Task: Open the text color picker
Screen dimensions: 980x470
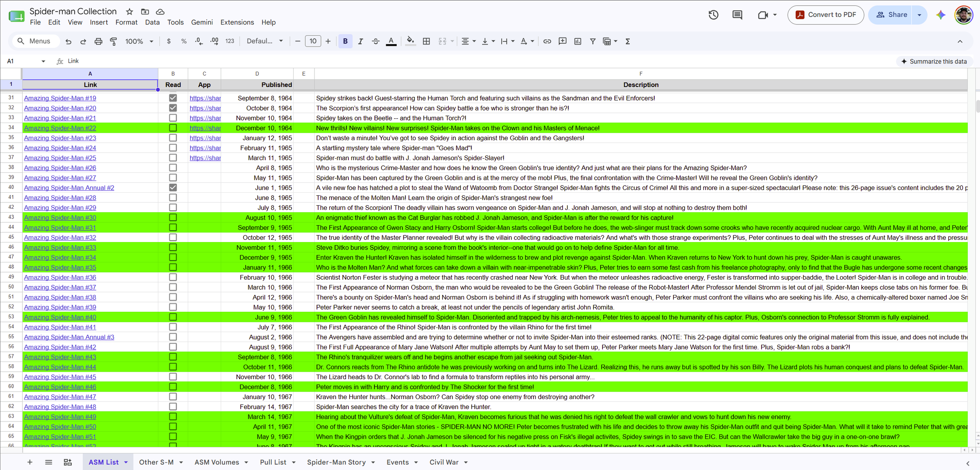Action: [391, 41]
